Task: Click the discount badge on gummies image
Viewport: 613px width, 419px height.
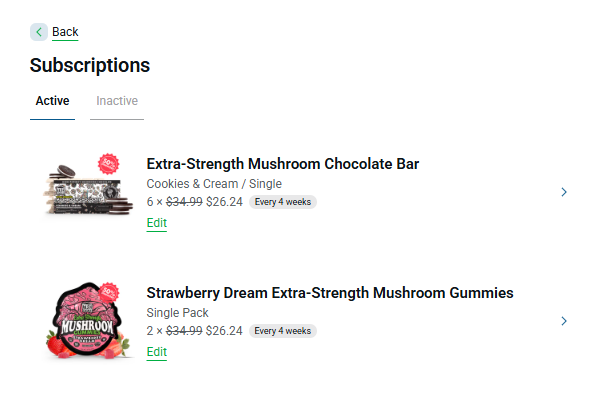Action: pyautogui.click(x=109, y=292)
